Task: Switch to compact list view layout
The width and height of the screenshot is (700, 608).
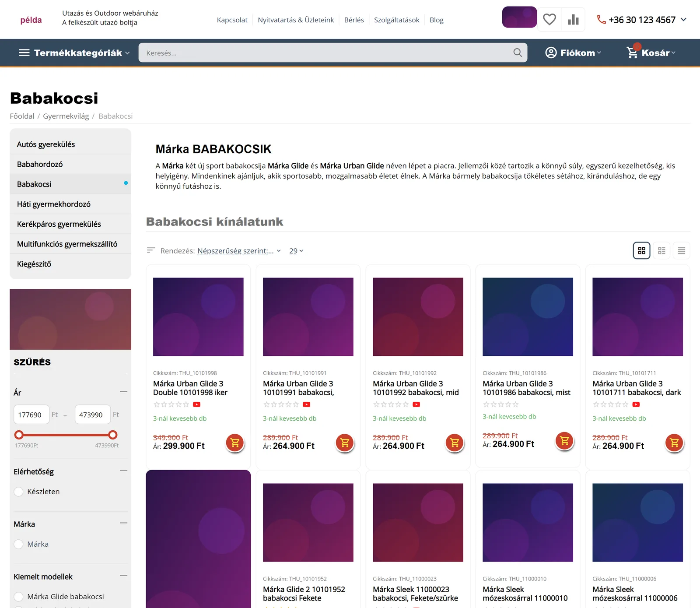Action: click(661, 251)
